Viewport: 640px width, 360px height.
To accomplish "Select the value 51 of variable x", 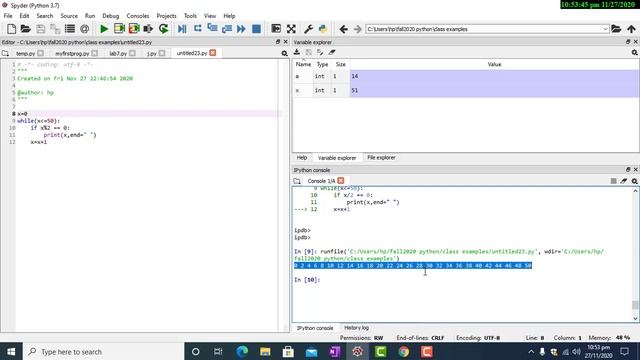I will pos(494,91).
